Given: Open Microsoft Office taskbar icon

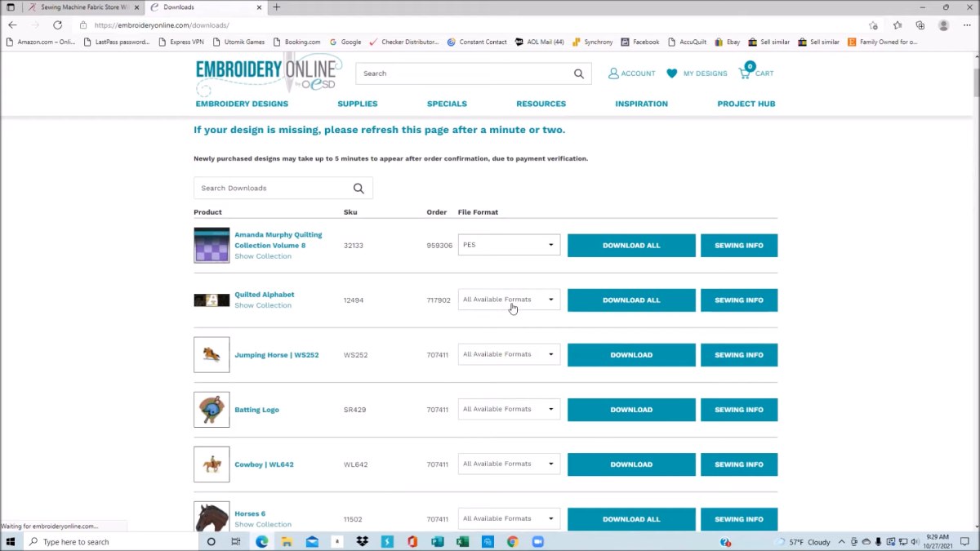Looking at the screenshot, I should [412, 541].
